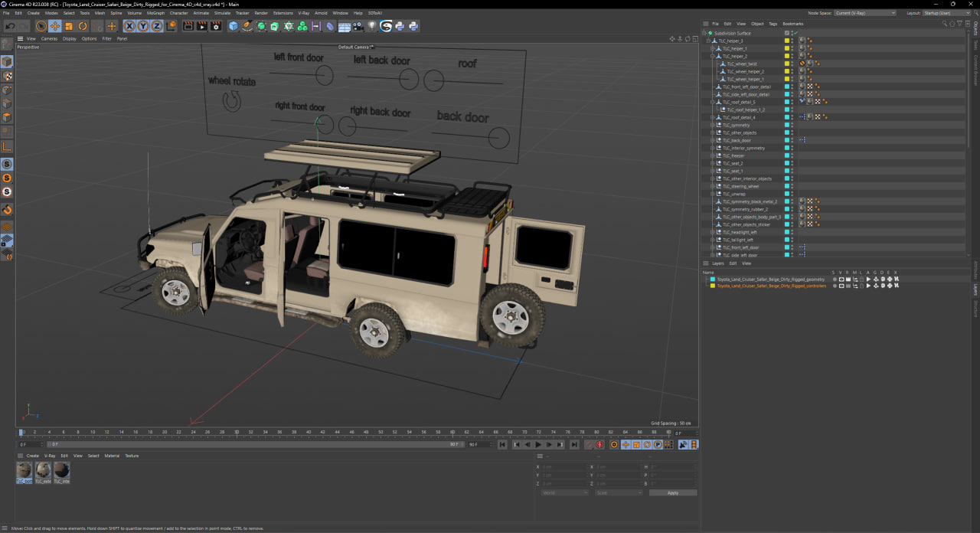Activate the Scale tool
Screen dimensions: 980x533
point(69,26)
